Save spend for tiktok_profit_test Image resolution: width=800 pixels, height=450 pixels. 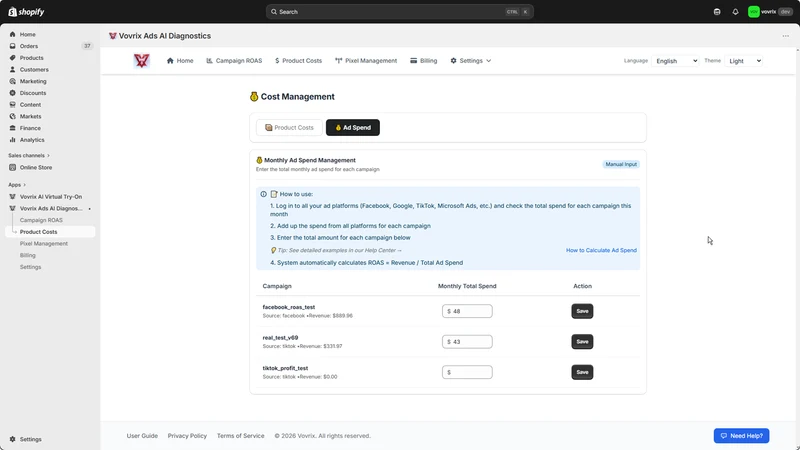[582, 372]
